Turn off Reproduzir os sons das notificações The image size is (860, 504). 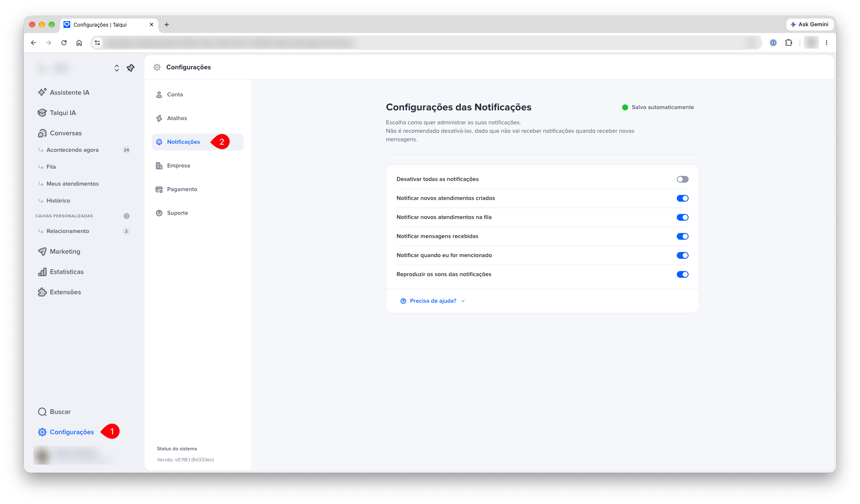point(683,274)
